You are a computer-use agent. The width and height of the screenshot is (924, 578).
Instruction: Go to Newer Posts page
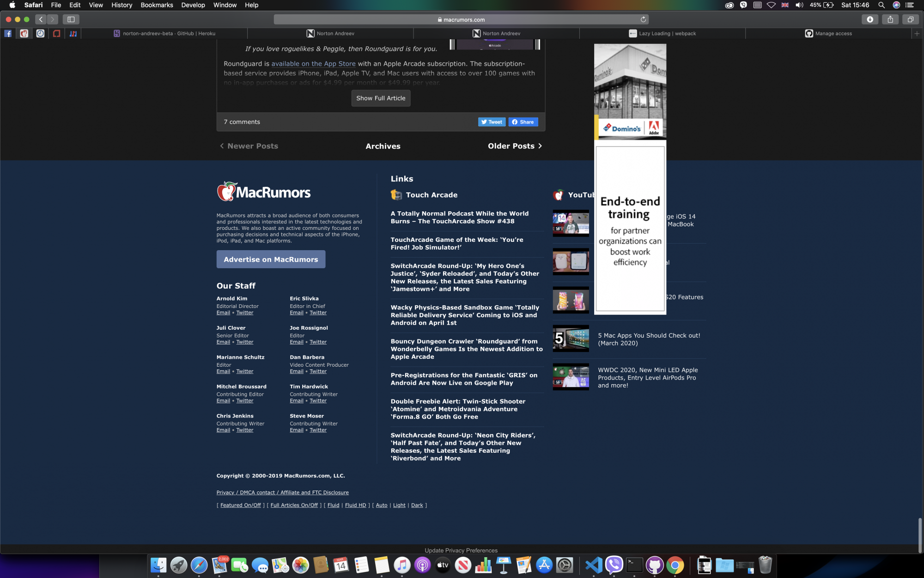(249, 146)
